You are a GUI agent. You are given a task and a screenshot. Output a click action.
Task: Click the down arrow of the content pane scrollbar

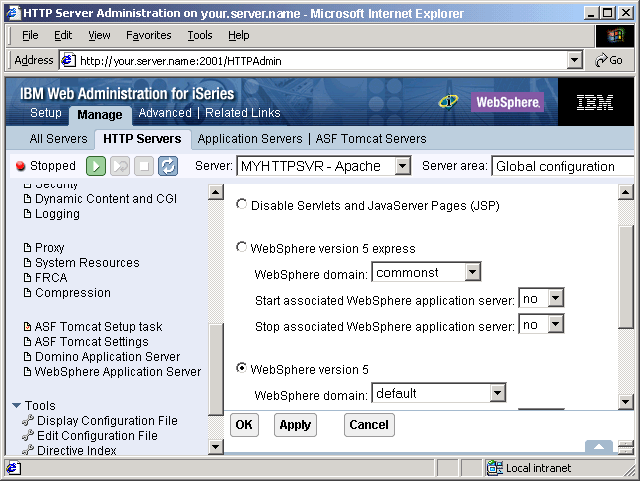(x=626, y=402)
